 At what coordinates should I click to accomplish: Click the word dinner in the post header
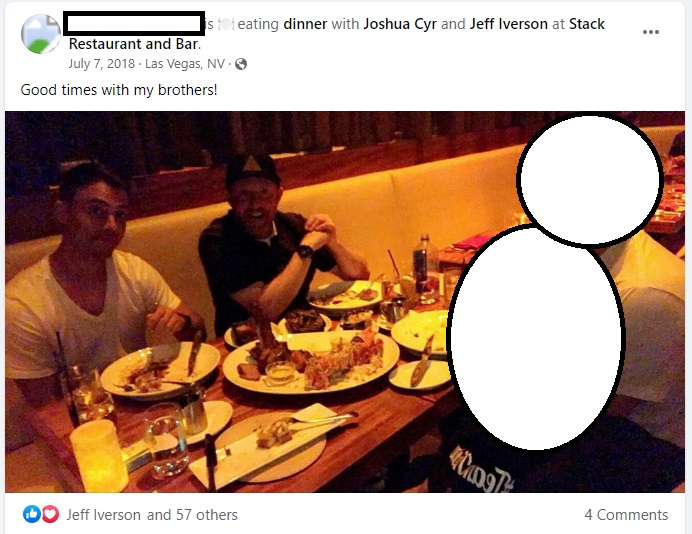[x=305, y=24]
